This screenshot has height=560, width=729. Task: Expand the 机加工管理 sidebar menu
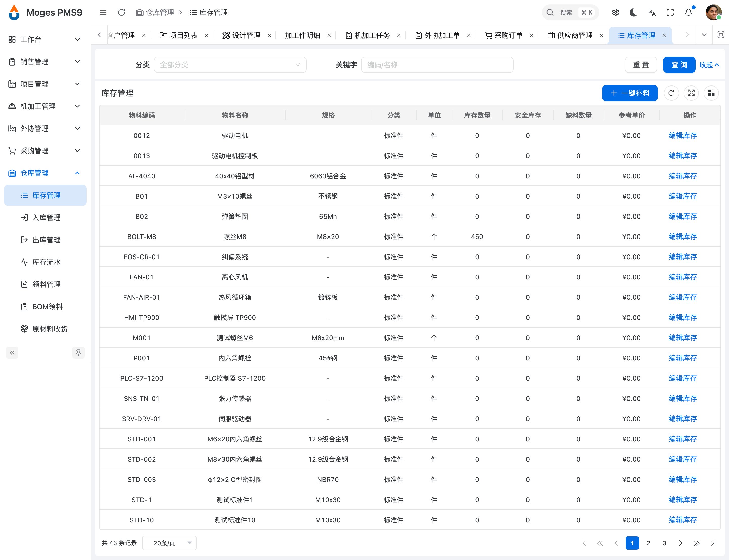(x=45, y=106)
